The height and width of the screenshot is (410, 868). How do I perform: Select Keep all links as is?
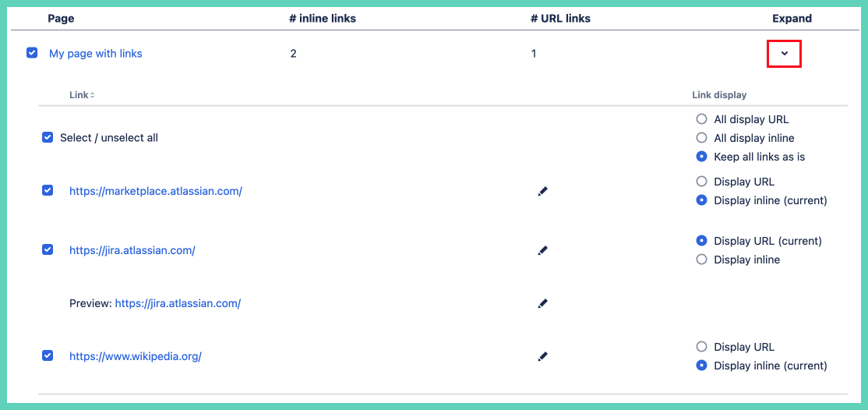click(701, 157)
